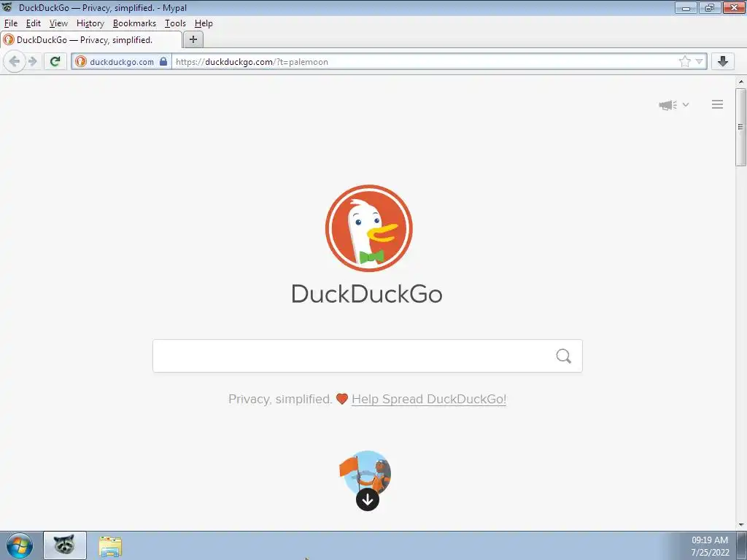Open the Windows Start orb
This screenshot has height=560, width=747.
point(20,545)
